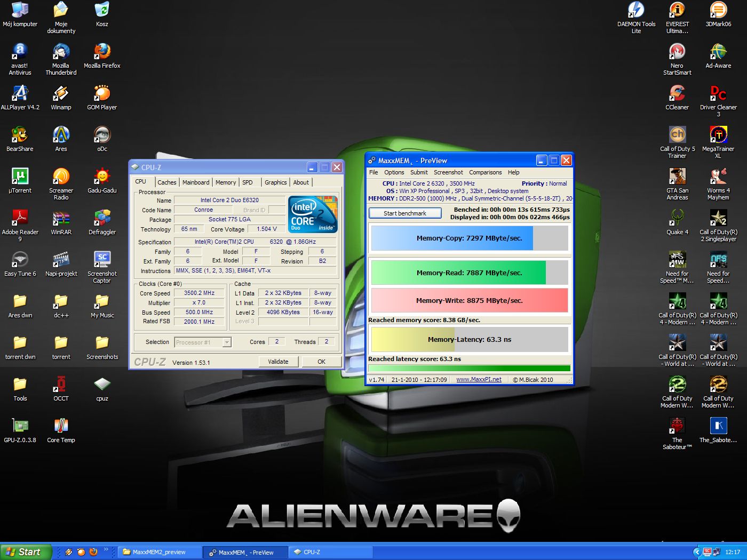Click Firefox quick launch icon in taskbar
Viewport: 747px width, 560px height.
[93, 552]
